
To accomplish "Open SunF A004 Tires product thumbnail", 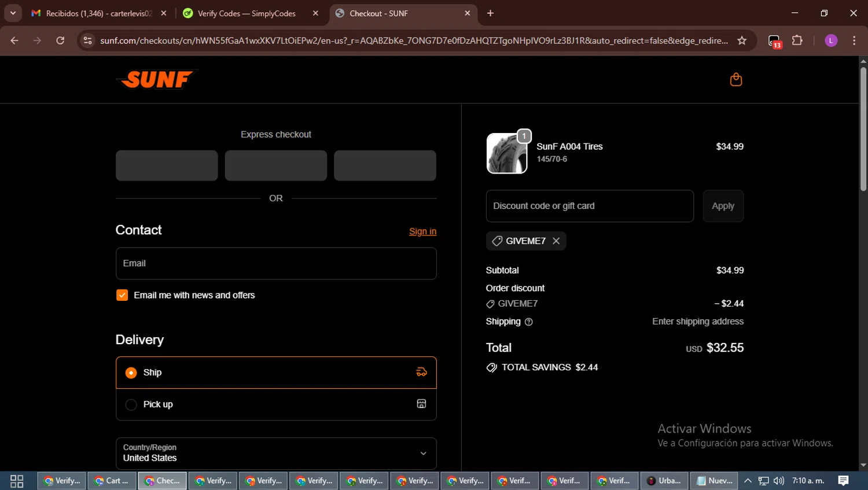I will click(507, 153).
